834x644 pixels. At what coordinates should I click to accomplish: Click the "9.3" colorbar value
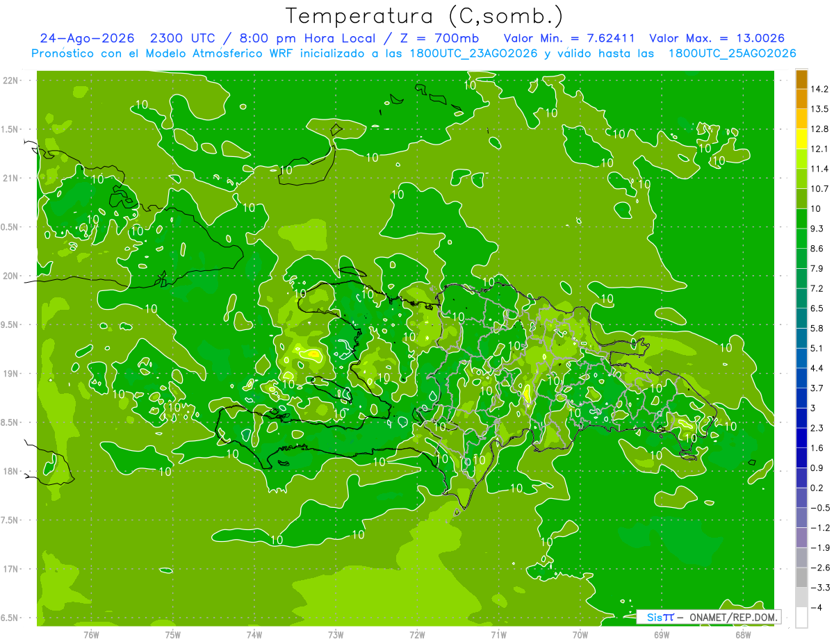pos(818,229)
